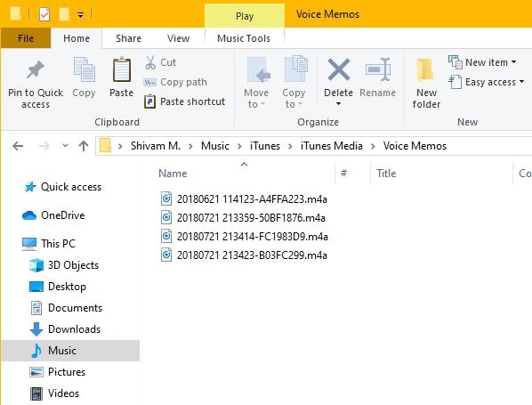This screenshot has height=405, width=532.
Task: Select Pictures in navigation pane
Action: click(67, 372)
